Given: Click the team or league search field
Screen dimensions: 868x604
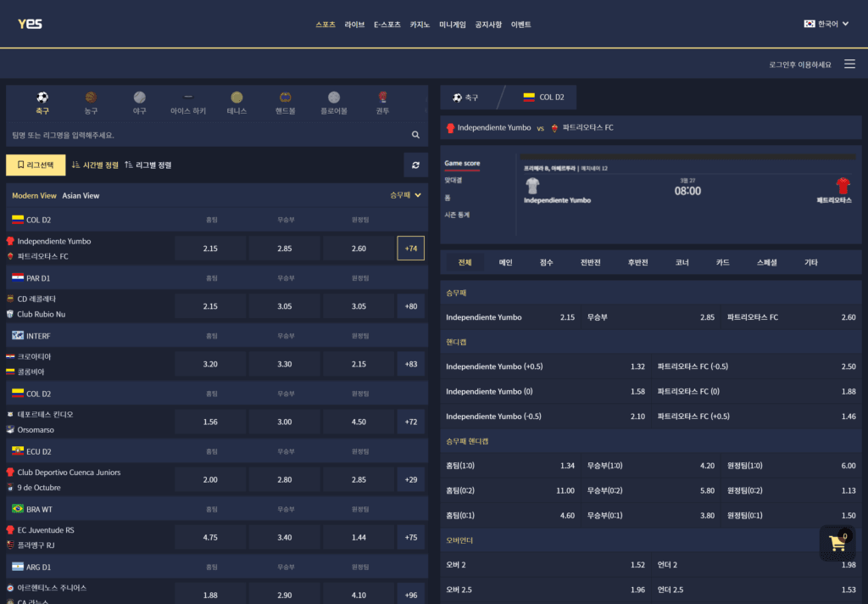Looking at the screenshot, I should click(x=203, y=135).
